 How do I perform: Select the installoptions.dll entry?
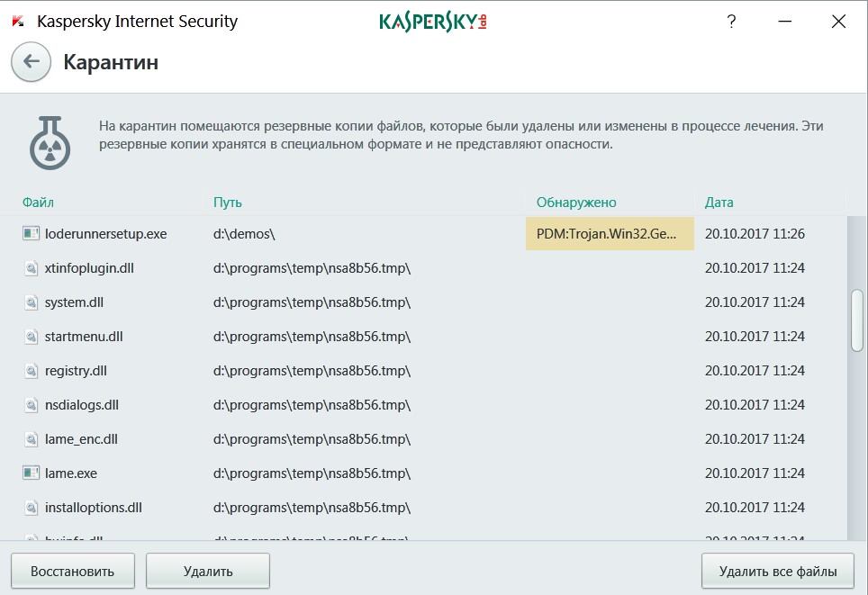point(94,508)
